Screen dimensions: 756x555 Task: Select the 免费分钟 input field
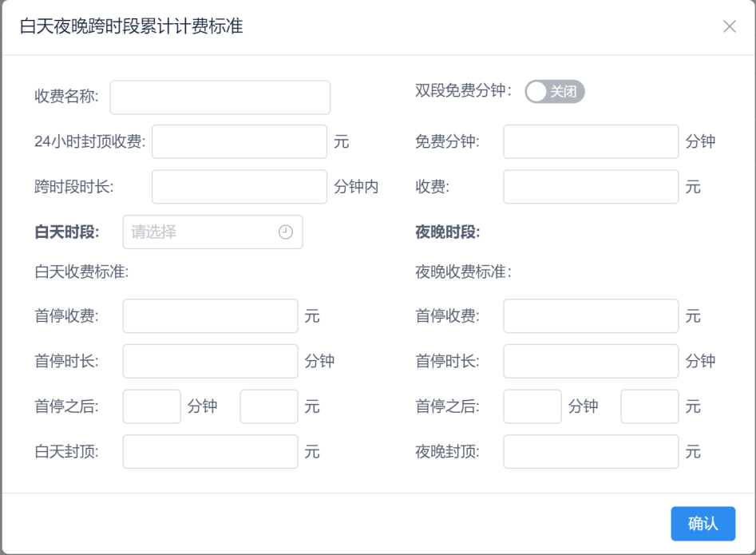591,142
